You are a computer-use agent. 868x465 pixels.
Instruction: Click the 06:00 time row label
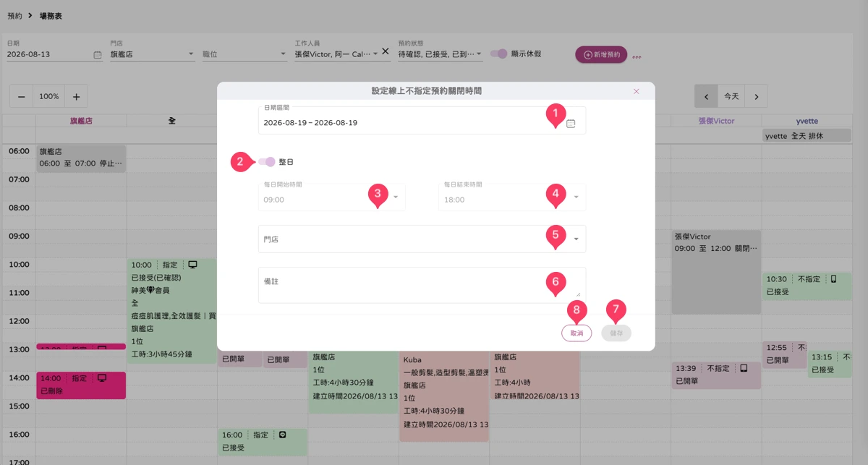pyautogui.click(x=19, y=151)
